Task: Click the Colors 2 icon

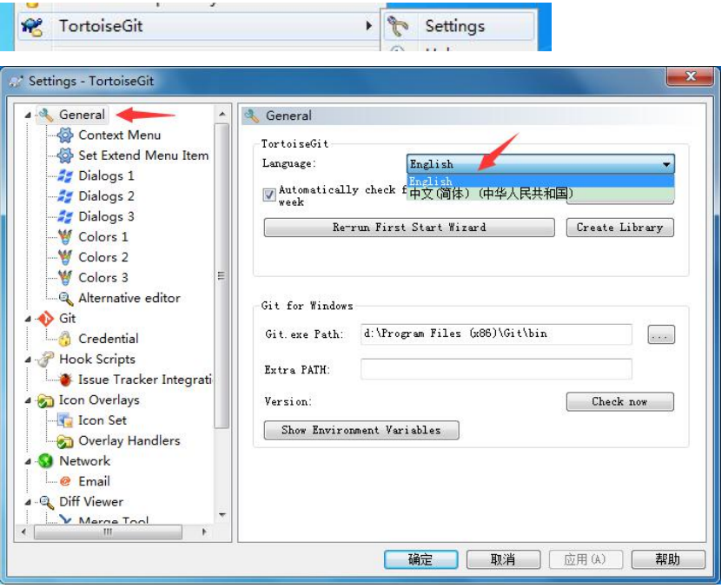Action: point(65,257)
